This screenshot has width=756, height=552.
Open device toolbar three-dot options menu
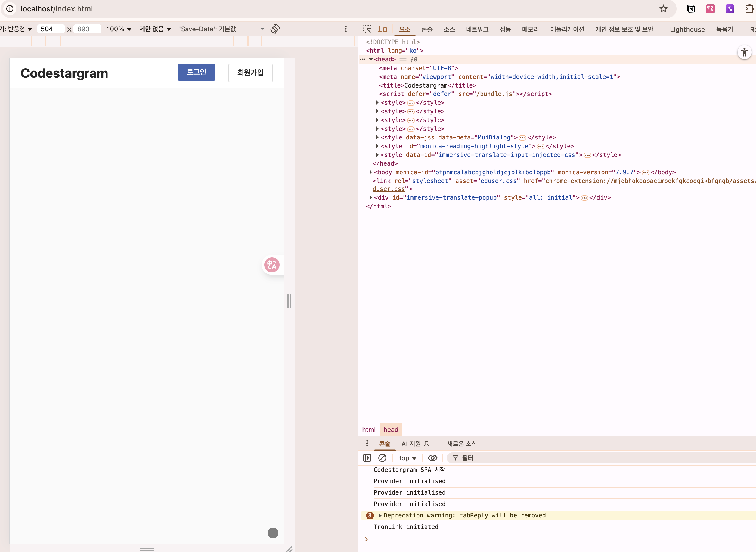point(346,29)
